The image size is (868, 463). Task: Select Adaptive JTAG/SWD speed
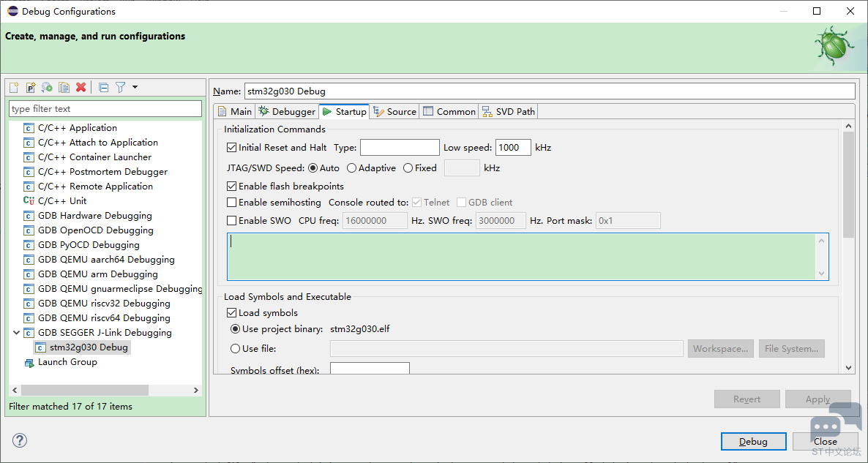[x=351, y=167]
